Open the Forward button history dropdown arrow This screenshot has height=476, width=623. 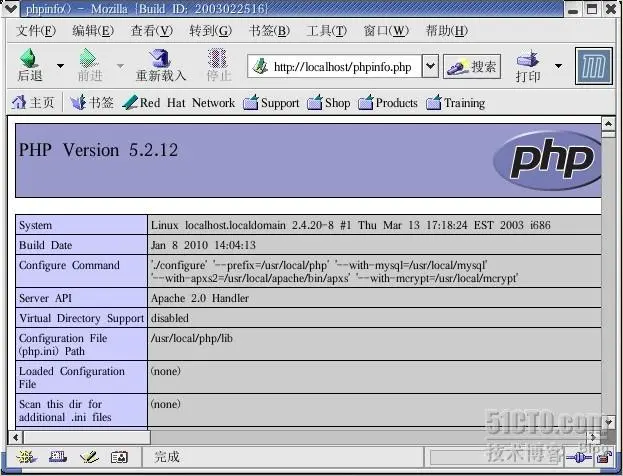[120, 66]
